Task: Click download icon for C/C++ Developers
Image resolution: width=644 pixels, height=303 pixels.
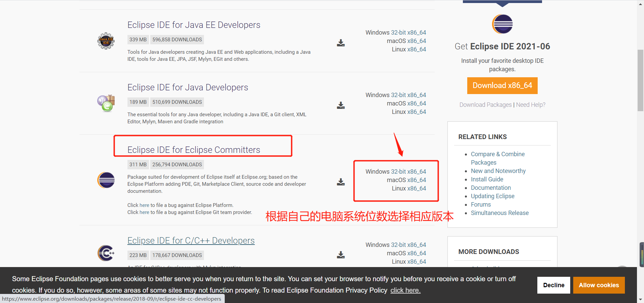Action: tap(341, 255)
